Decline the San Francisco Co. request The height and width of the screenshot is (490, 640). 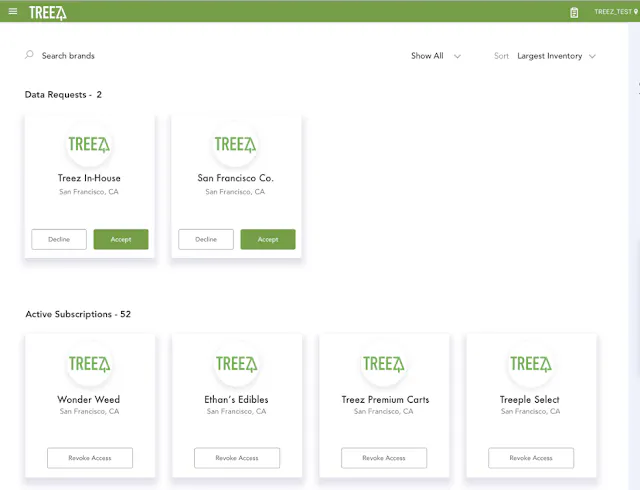[x=206, y=239]
